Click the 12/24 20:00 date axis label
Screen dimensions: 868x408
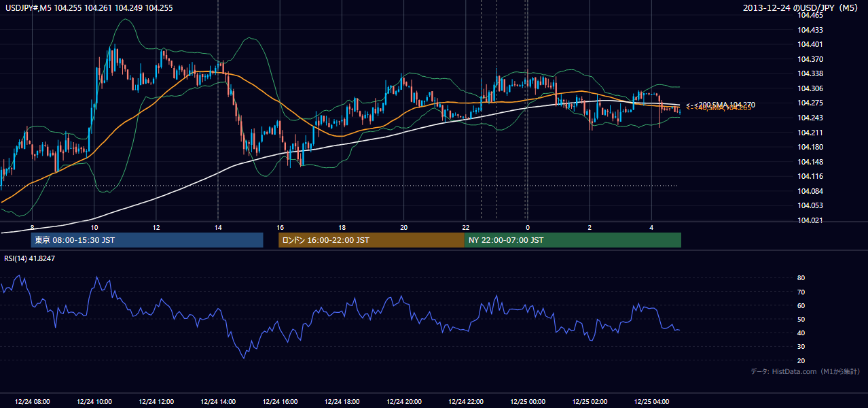tap(404, 401)
